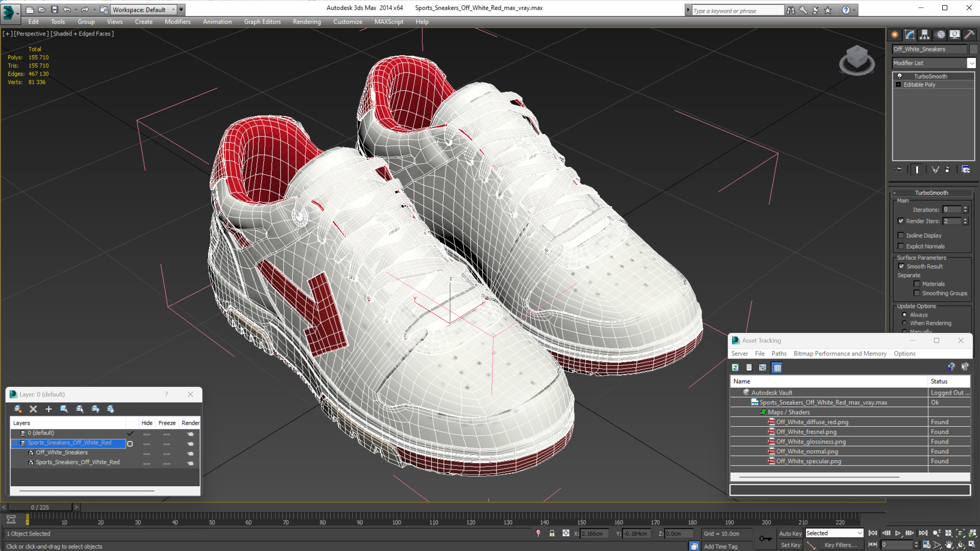Click Delete layer X icon
Image resolution: width=980 pixels, height=551 pixels.
click(33, 409)
